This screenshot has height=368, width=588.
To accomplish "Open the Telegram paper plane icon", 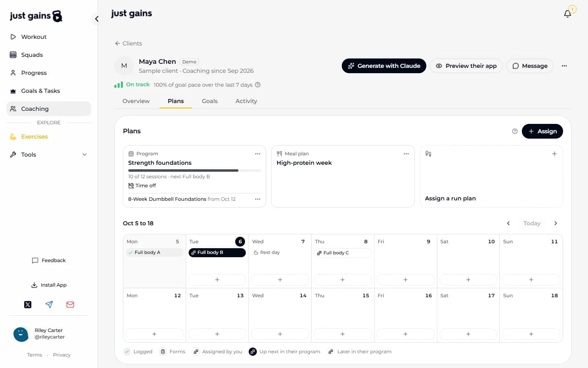I will coord(49,305).
